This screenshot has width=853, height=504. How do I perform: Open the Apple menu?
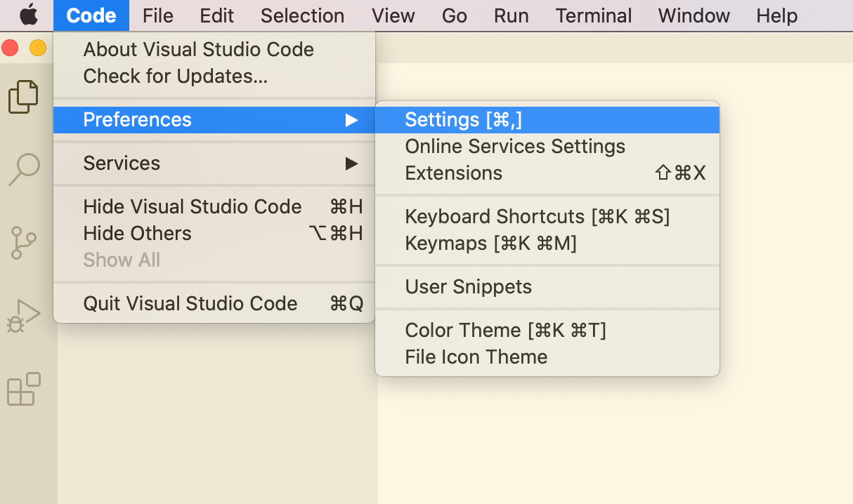pos(28,15)
